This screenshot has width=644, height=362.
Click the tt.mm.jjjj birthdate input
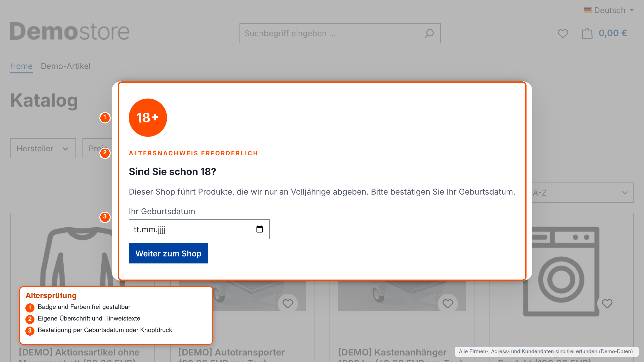click(199, 229)
